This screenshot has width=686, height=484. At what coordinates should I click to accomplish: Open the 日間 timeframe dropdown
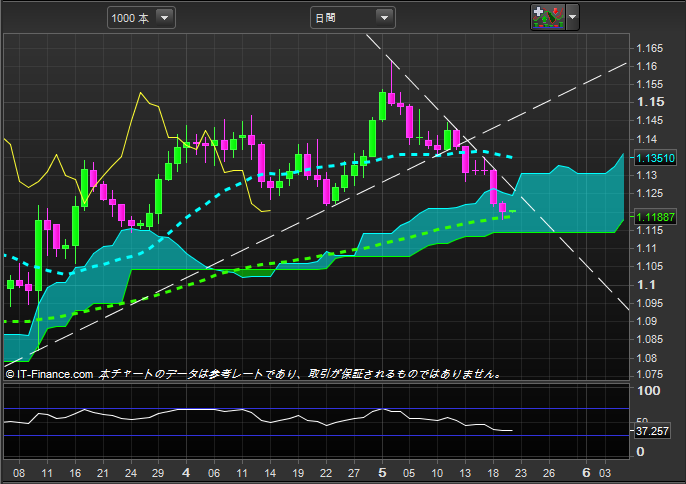[x=353, y=18]
